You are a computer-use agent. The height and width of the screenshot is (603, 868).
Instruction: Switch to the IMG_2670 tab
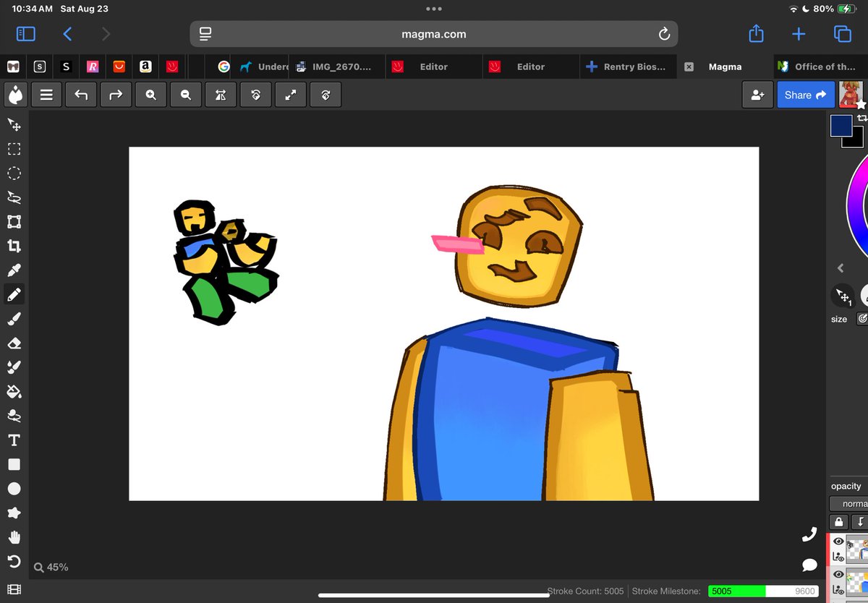click(337, 67)
